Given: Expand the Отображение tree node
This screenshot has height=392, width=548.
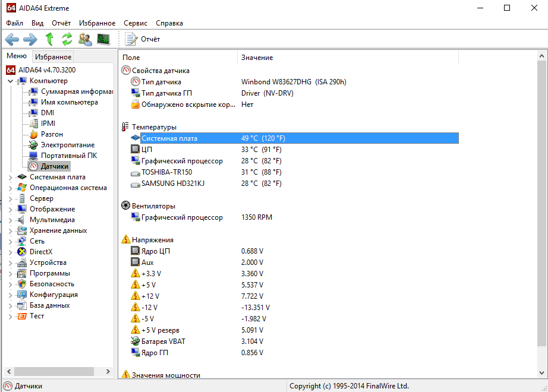Looking at the screenshot, I should [10, 210].
